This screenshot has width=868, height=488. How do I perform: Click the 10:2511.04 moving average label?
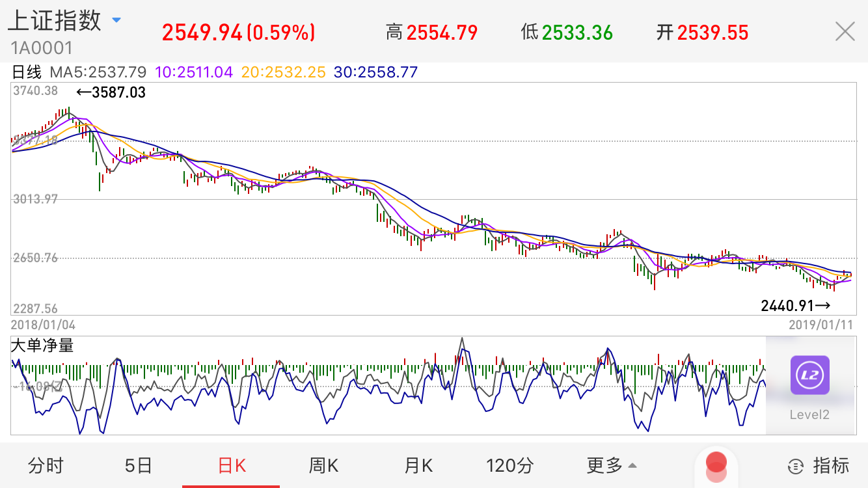tap(194, 72)
